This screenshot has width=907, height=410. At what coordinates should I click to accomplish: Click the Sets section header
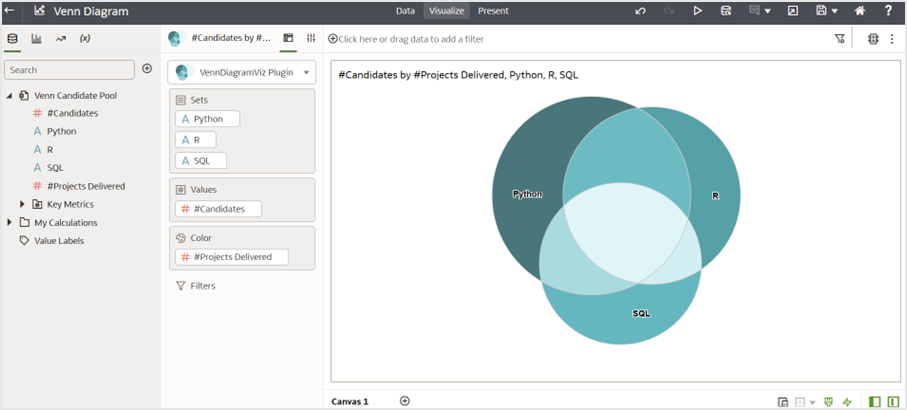(200, 99)
